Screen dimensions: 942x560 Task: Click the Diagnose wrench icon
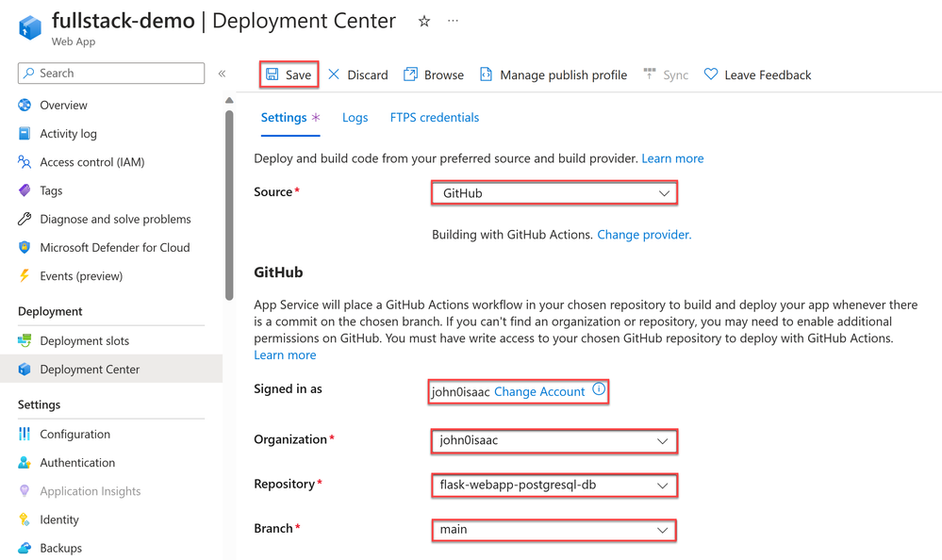click(25, 219)
